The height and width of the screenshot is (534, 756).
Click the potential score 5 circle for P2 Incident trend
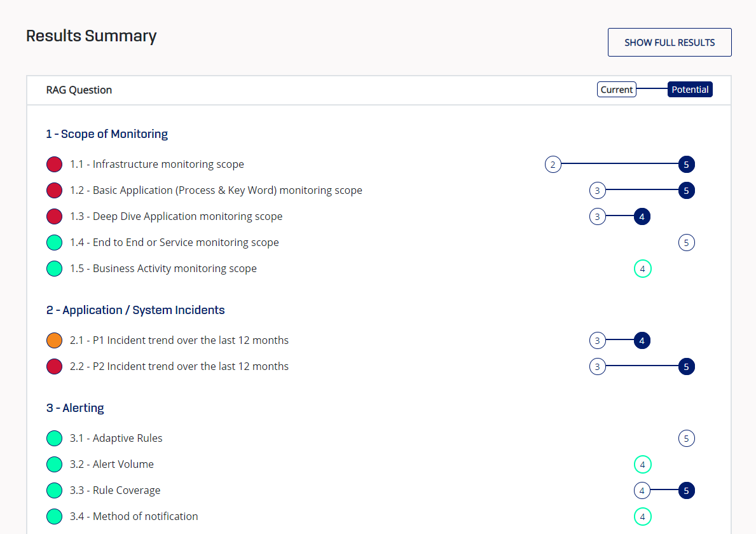(687, 366)
